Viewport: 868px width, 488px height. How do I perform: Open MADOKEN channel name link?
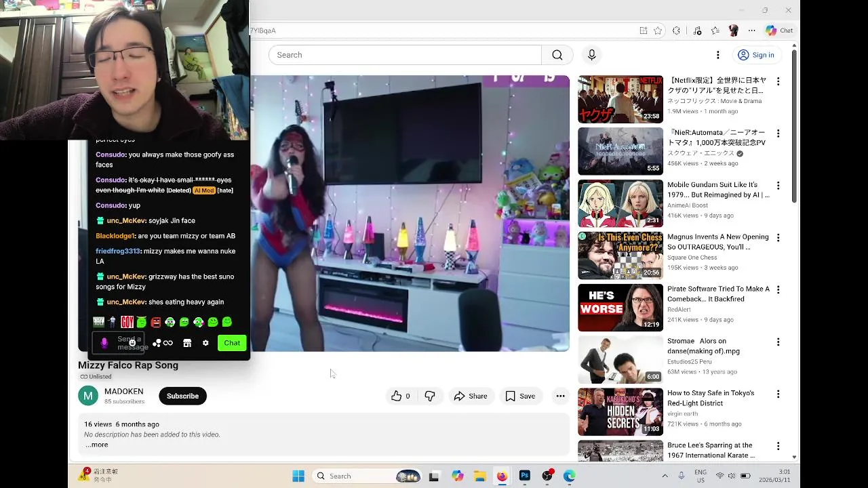pos(123,392)
